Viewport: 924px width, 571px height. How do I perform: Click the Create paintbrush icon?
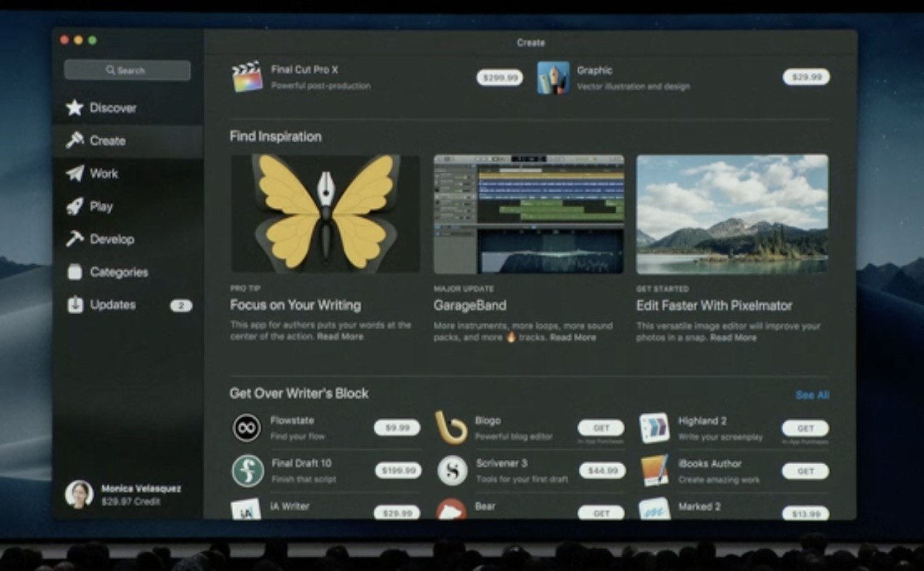click(75, 141)
